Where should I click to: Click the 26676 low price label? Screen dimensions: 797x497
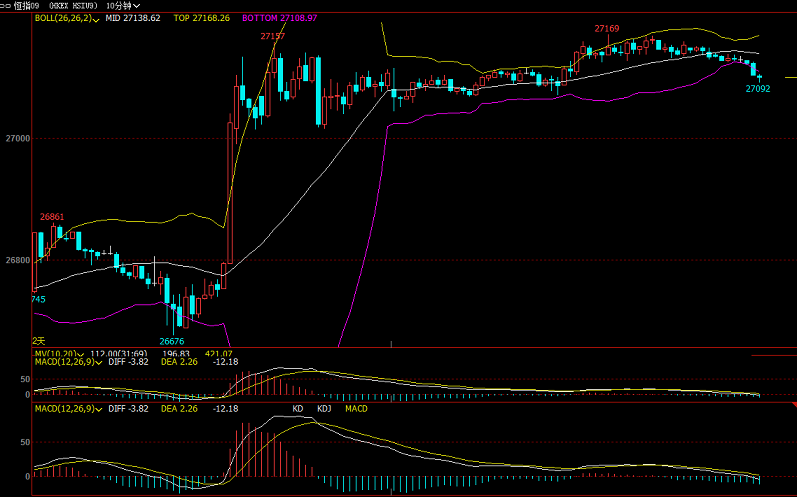172,341
